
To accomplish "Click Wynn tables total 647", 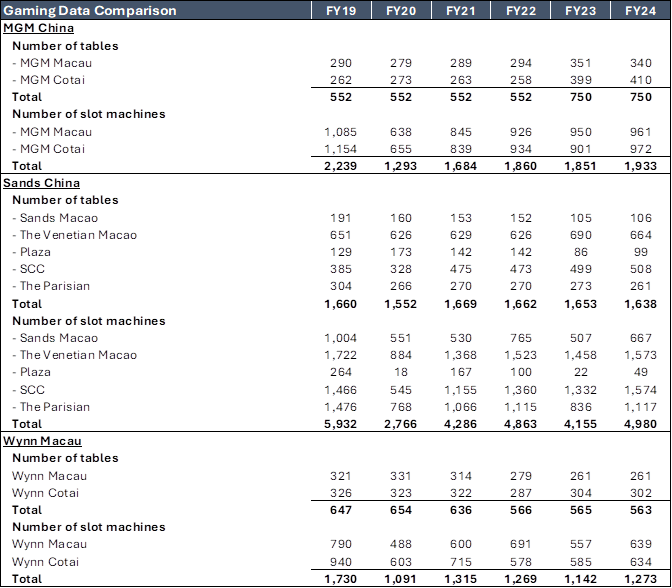I will [341, 510].
